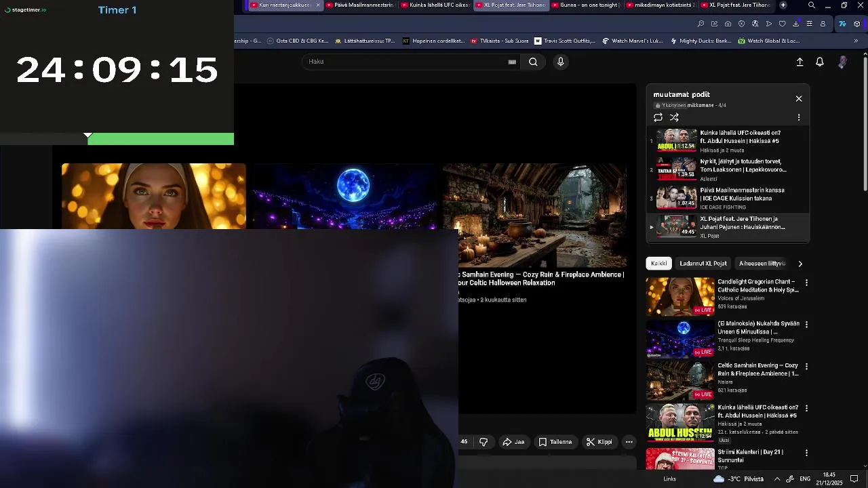
Task: Open the YouTube account avatar menu
Action: pos(842,62)
